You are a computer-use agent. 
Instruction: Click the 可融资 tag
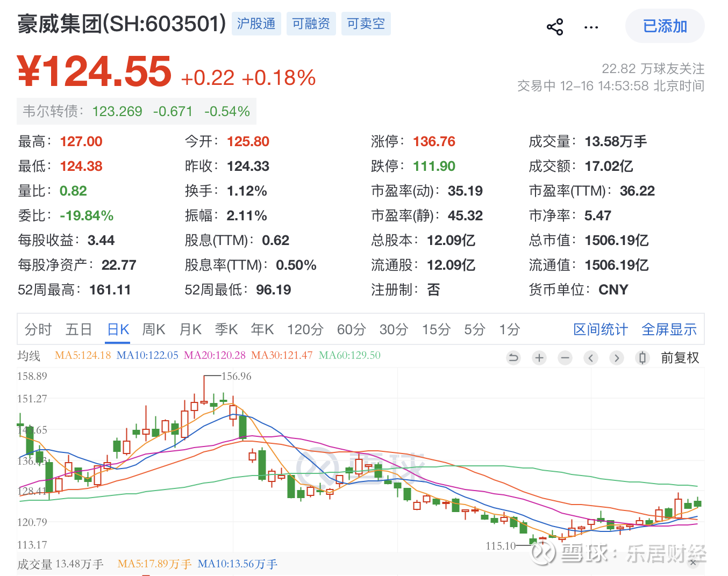(311, 24)
